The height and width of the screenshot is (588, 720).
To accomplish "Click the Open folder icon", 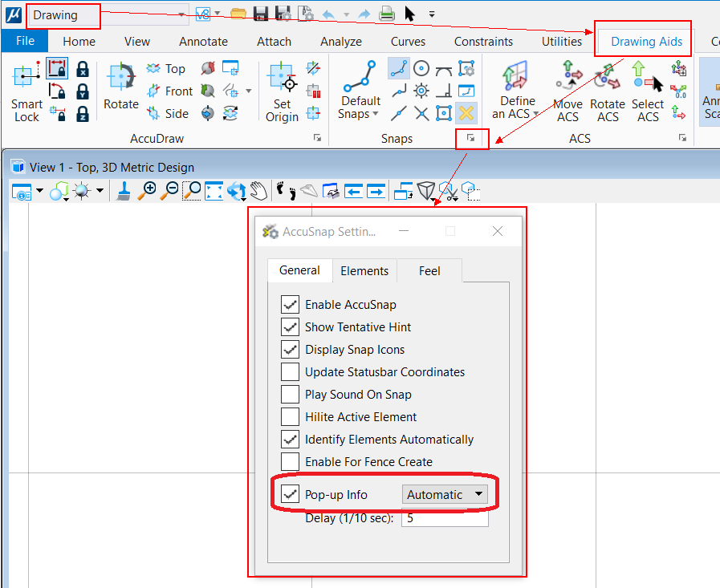I will coord(238,14).
